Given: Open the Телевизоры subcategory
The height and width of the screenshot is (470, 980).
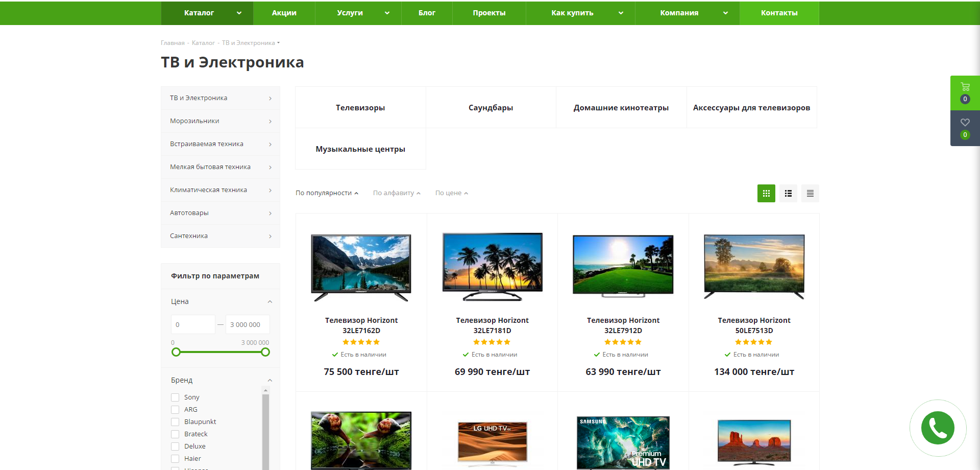Looking at the screenshot, I should pyautogui.click(x=360, y=107).
